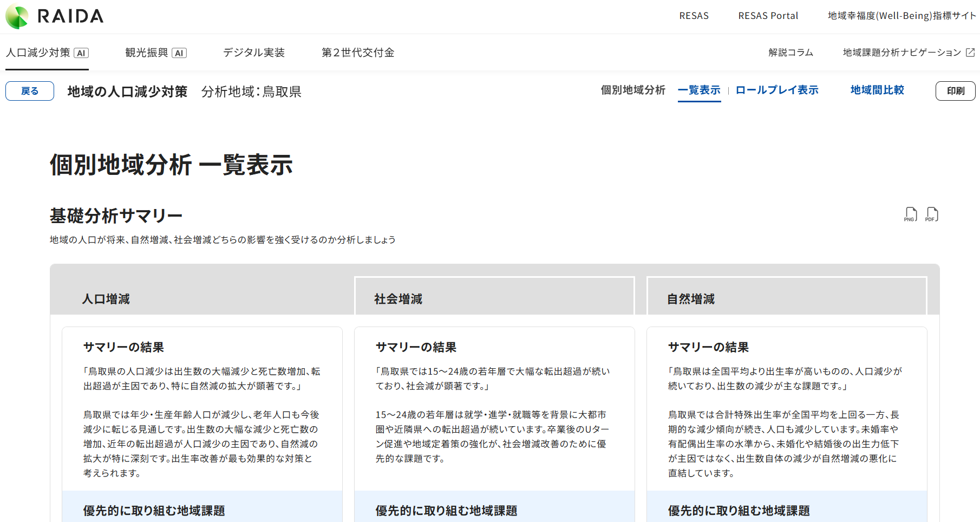Viewport: 980px width, 522px height.
Task: Open 地域間比較 comparison page
Action: coord(877,90)
